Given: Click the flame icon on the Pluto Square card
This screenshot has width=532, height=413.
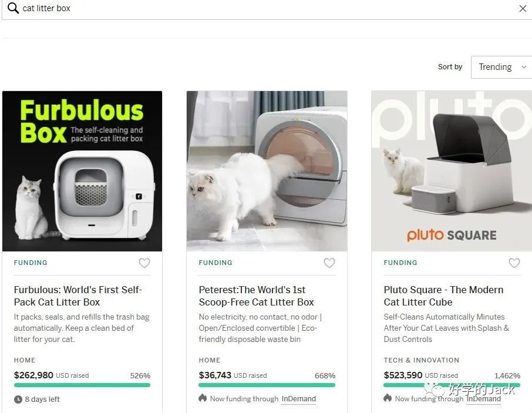Looking at the screenshot, I should (x=388, y=398).
